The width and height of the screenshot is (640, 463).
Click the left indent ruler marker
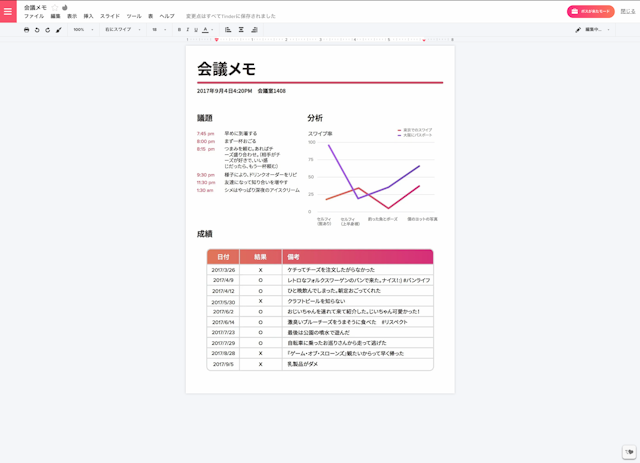coord(216,40)
